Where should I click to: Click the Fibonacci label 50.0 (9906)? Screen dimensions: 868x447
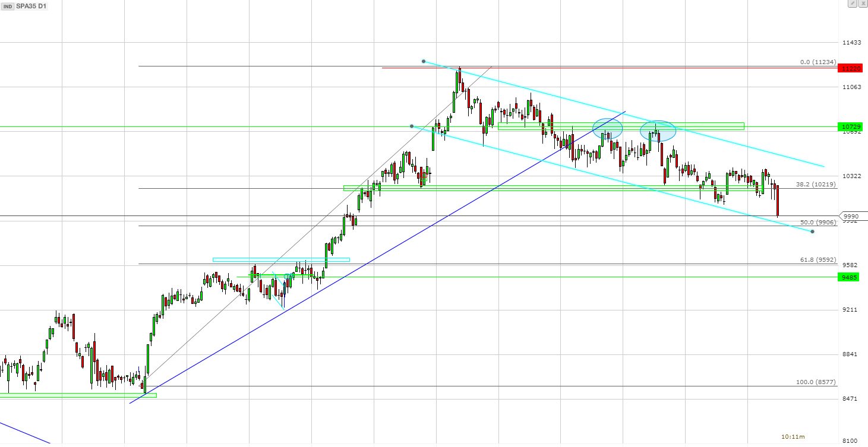(x=818, y=222)
